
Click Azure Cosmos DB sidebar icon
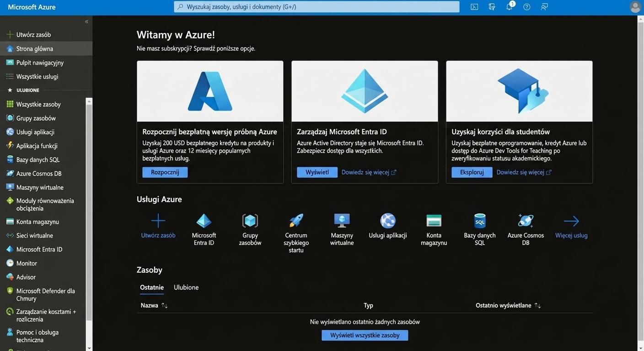pos(10,173)
